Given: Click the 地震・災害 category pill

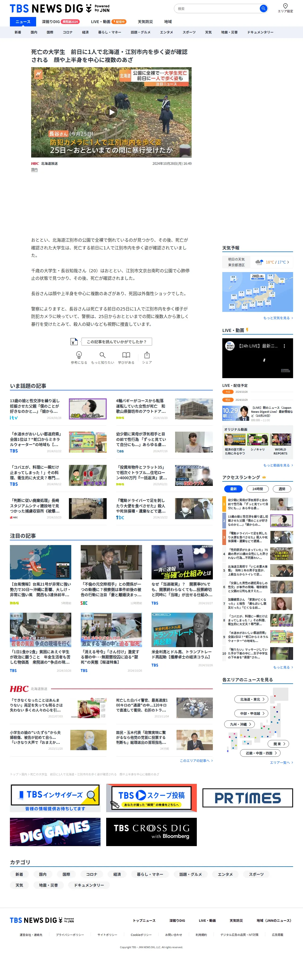Looking at the screenshot, I should click(48, 885).
